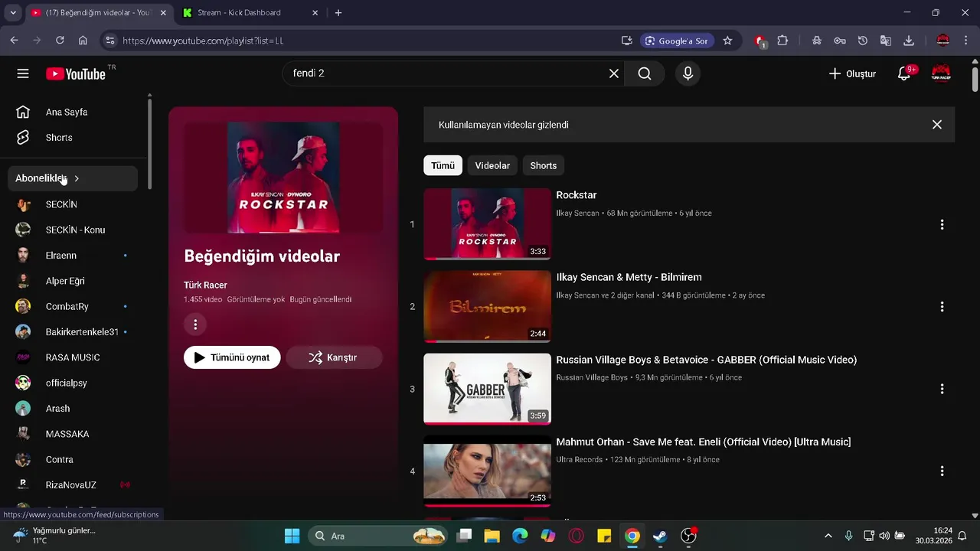Open the Ultra Records channel link
This screenshot has height=551, width=980.
(x=579, y=459)
